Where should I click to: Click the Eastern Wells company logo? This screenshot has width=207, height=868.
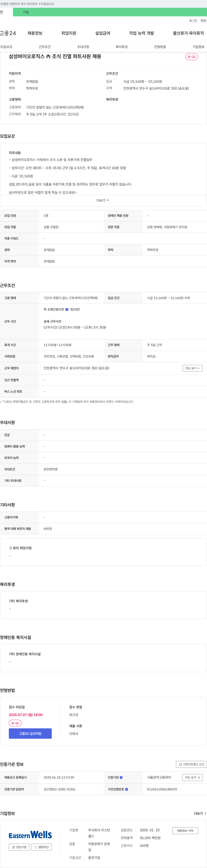coord(30,835)
